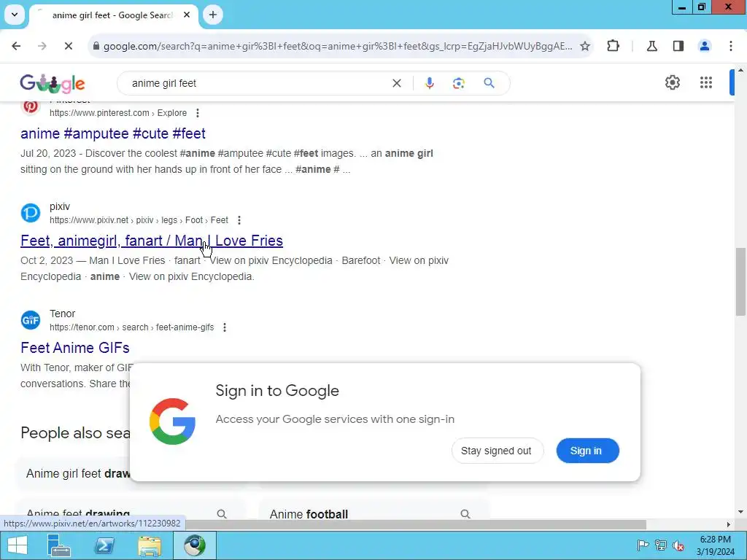Select Anime football related search
This screenshot has width=747, height=560.
373,513
